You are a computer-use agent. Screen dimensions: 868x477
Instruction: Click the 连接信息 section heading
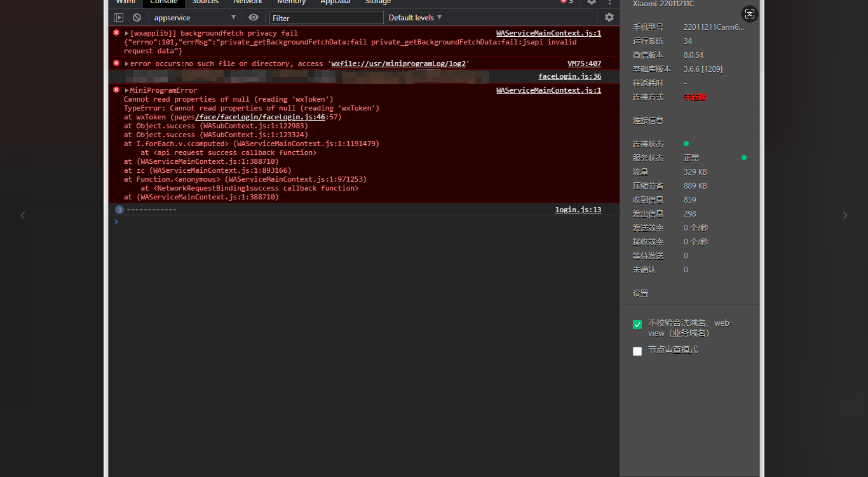pos(648,121)
